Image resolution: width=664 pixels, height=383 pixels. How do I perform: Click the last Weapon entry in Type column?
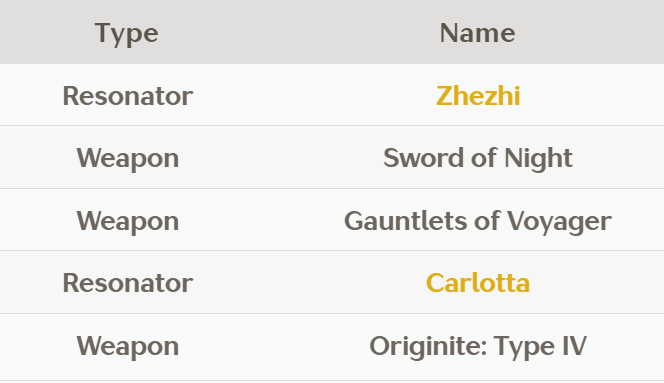tap(127, 347)
